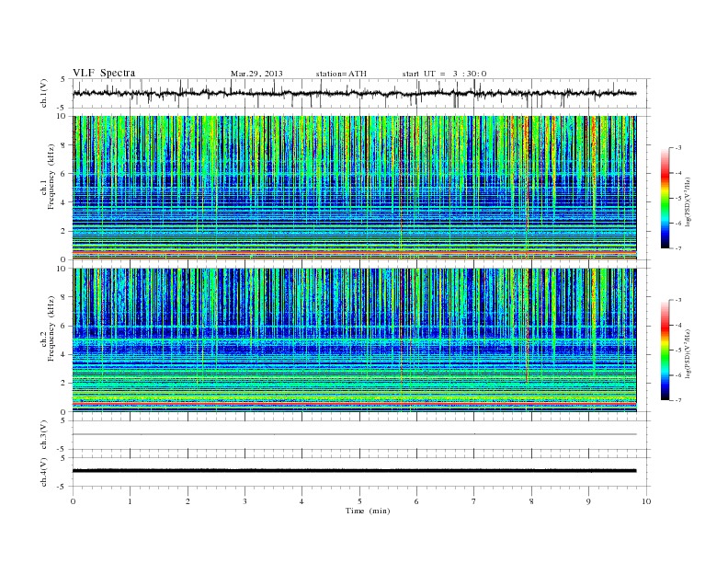Select the date text "Mar.29, 2013"

(256, 74)
